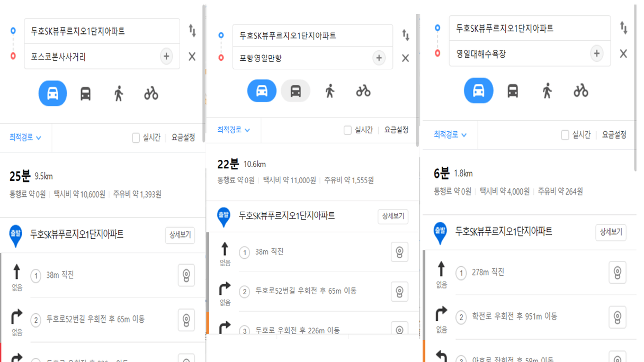This screenshot has width=644, height=362.
Task: Show map location for 두호로52번길 step in 22분 route
Action: click(399, 292)
